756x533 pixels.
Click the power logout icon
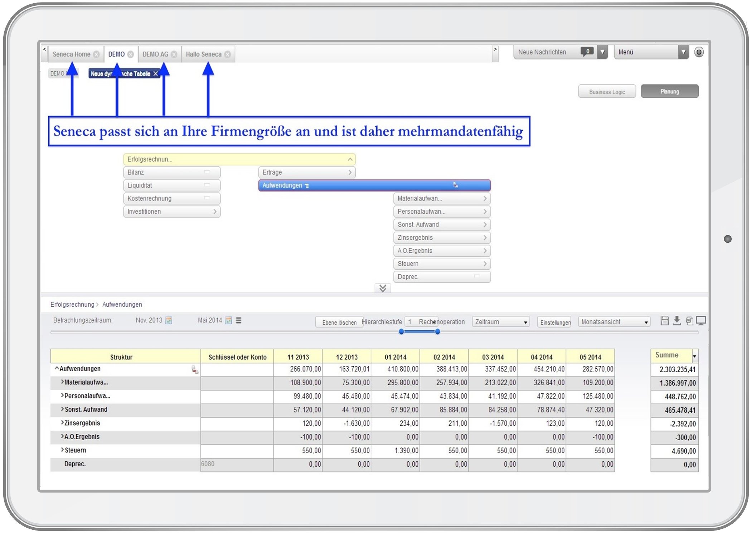pos(699,52)
